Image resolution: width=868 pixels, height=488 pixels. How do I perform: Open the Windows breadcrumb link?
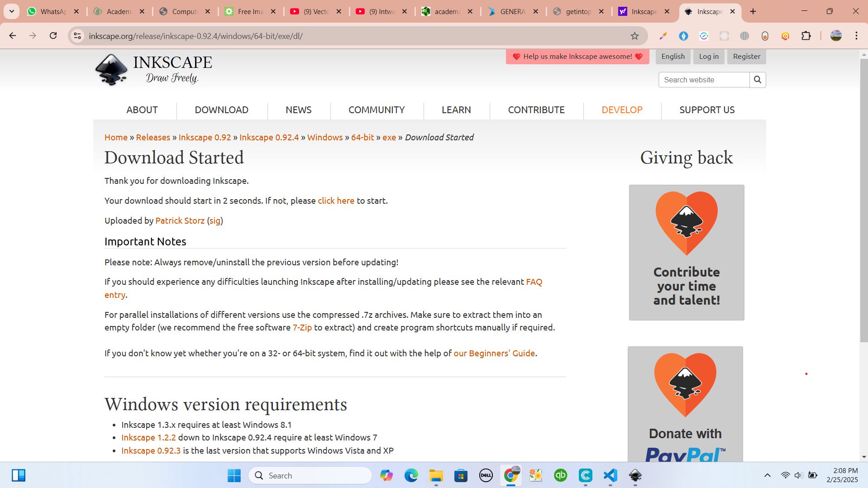click(325, 137)
